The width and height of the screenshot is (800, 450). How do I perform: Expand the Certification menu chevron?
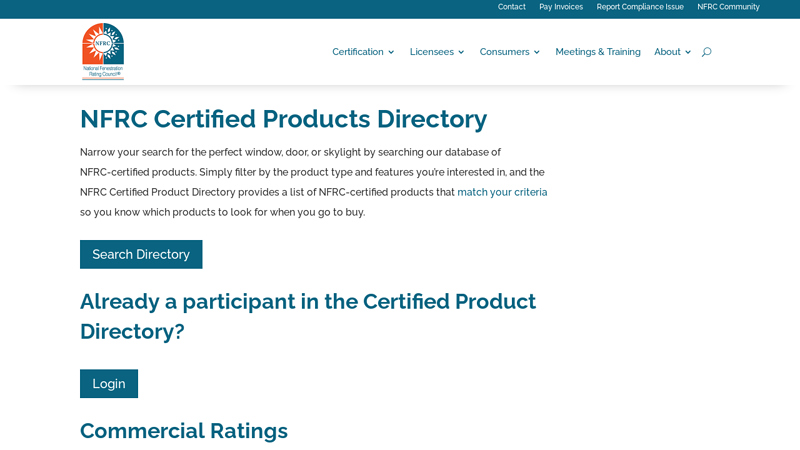391,52
